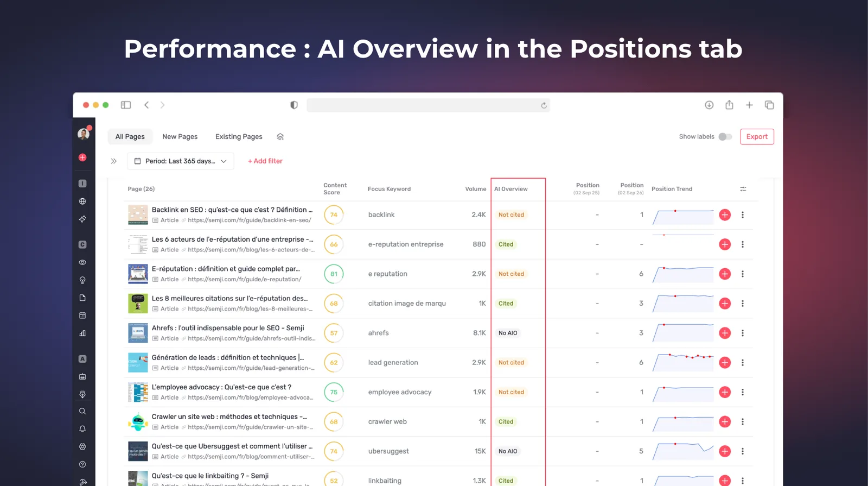Open the backlink-en-seo URL link

click(250, 220)
